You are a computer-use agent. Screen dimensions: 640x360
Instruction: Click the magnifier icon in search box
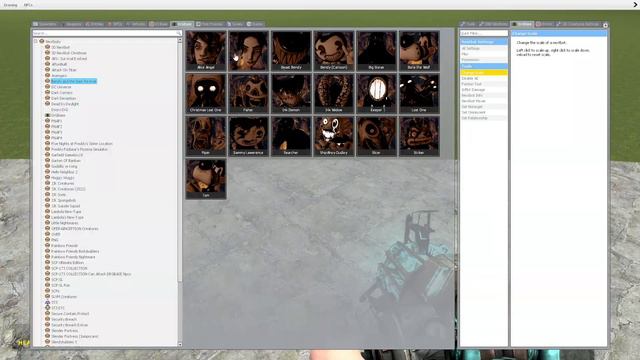[178, 33]
